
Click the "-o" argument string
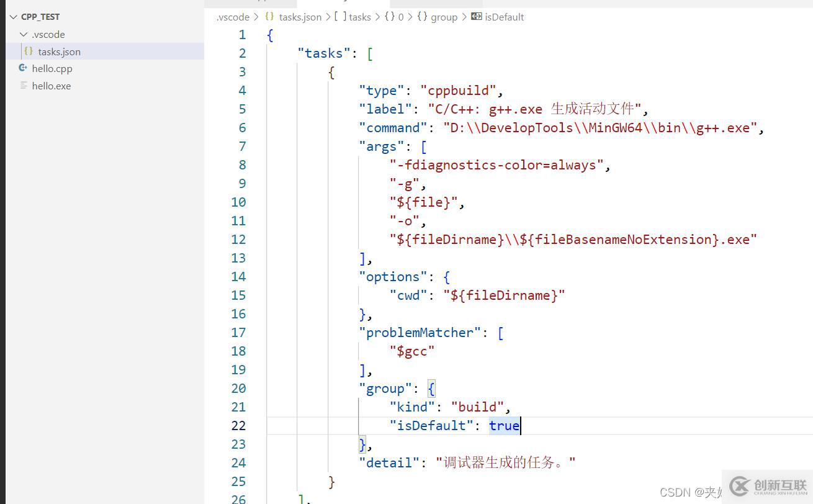coord(405,221)
